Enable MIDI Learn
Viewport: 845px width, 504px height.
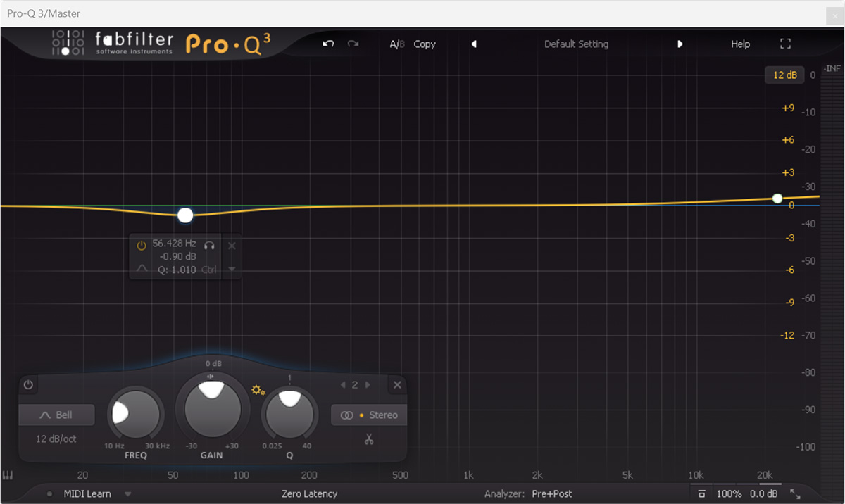click(x=87, y=494)
